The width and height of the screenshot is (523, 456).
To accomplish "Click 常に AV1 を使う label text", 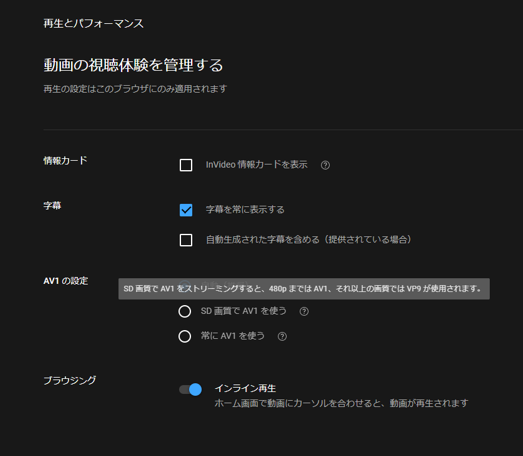I will click(233, 336).
